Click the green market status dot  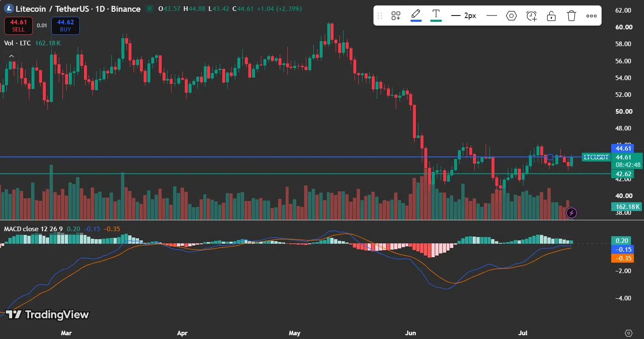pos(149,9)
